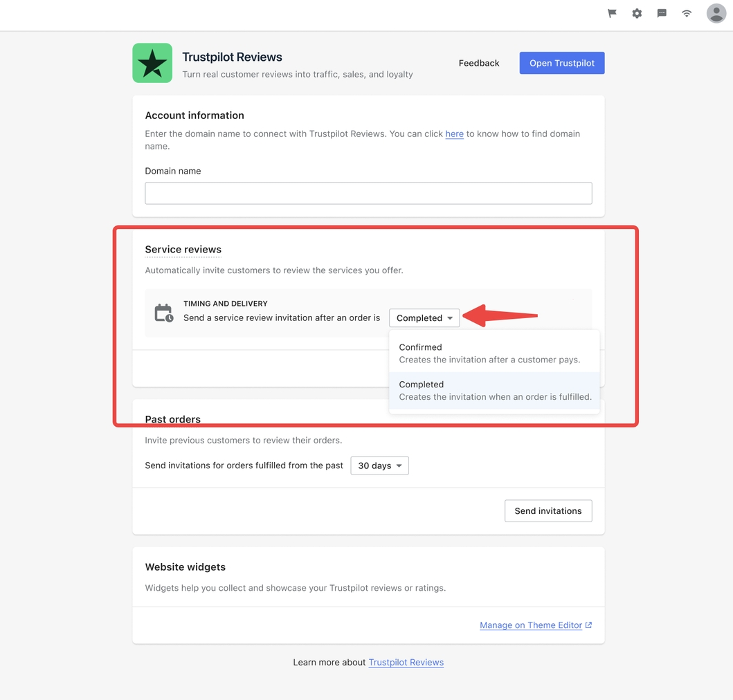This screenshot has height=700, width=733.
Task: Open settings gear icon in top bar
Action: click(637, 13)
